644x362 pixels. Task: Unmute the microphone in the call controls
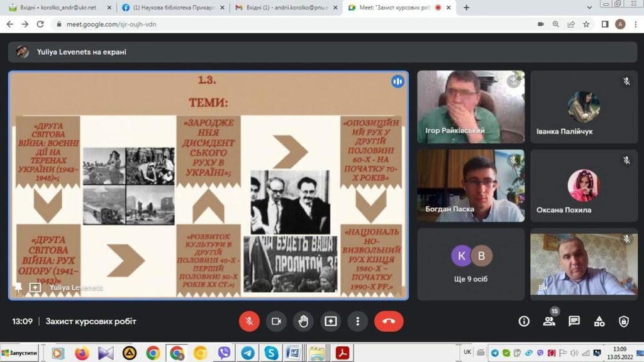249,321
